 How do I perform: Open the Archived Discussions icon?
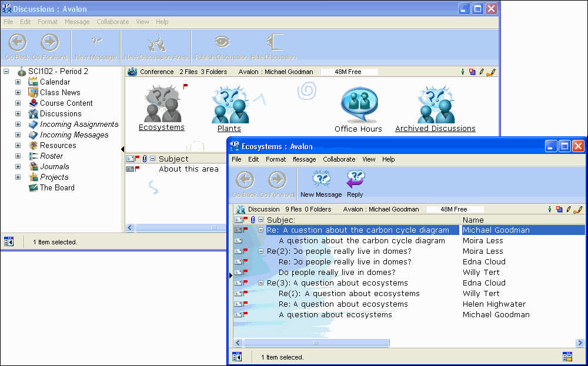tap(435, 105)
